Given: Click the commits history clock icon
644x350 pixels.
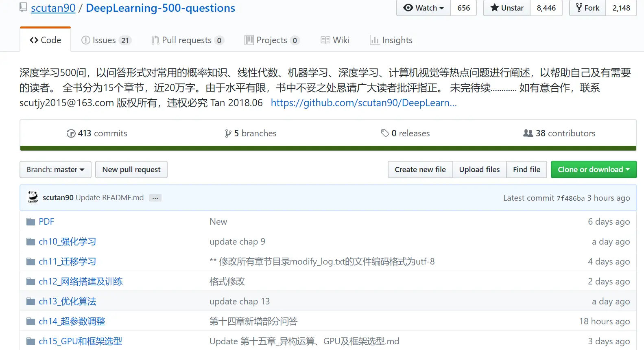Looking at the screenshot, I should coord(71,133).
